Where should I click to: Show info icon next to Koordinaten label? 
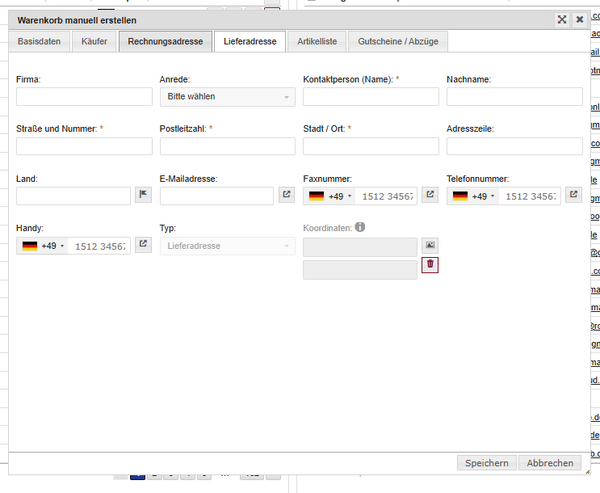point(360,227)
